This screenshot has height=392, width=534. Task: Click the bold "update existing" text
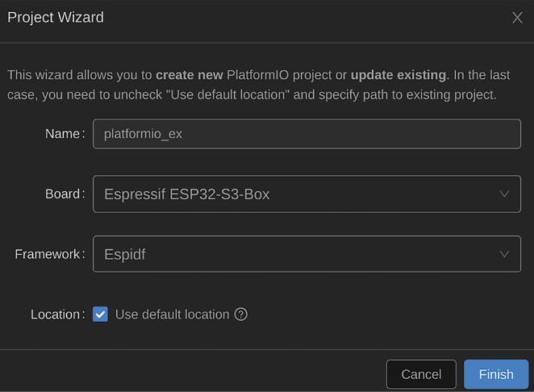398,75
